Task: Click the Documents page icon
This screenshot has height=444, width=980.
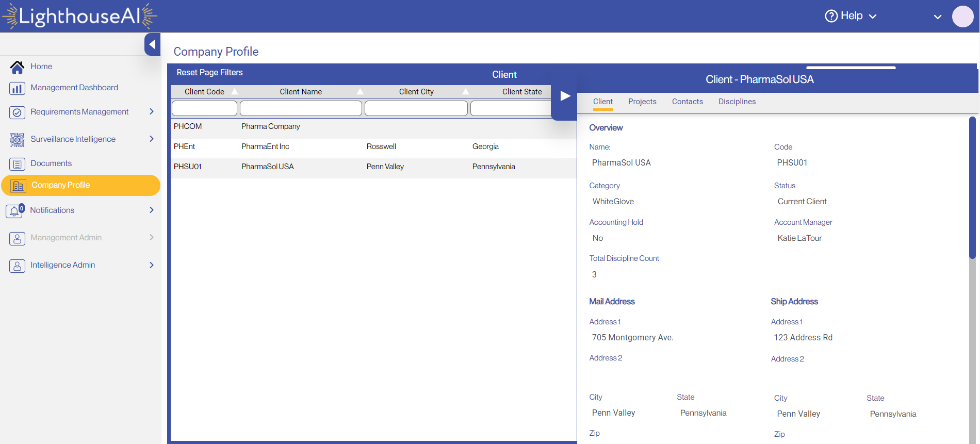Action: point(17,164)
